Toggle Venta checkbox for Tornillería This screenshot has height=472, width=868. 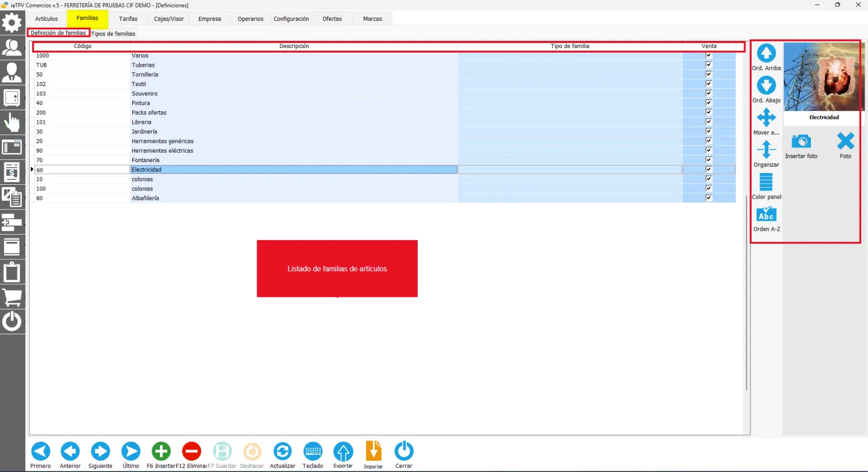(709, 75)
